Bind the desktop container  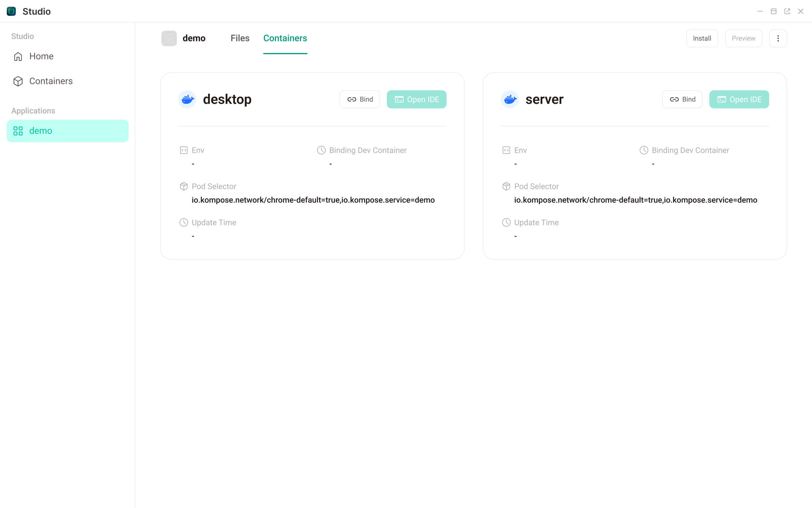(360, 99)
